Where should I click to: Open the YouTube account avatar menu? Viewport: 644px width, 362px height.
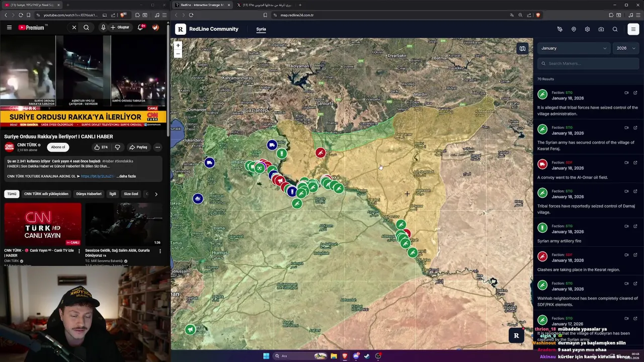click(155, 27)
